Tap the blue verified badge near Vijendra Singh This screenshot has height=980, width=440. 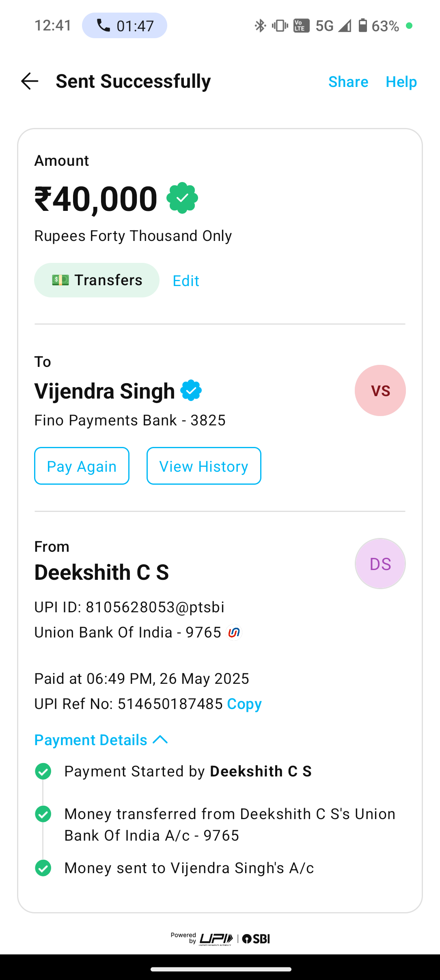tap(191, 390)
